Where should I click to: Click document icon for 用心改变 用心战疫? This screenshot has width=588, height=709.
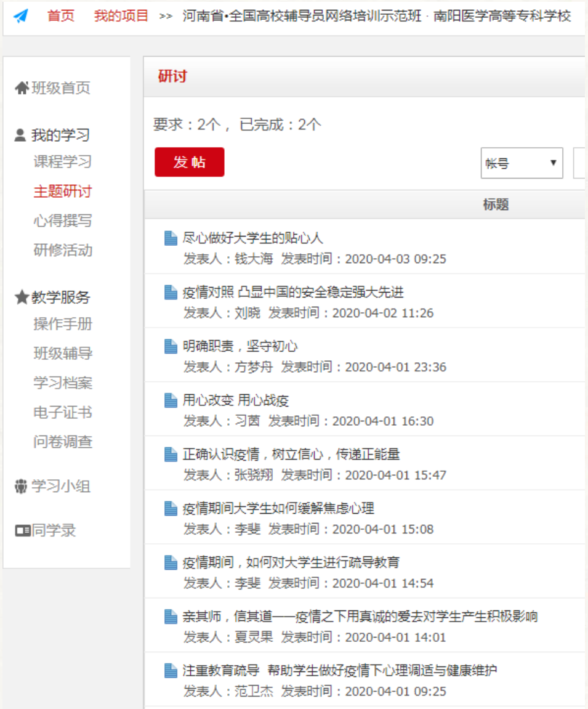pos(171,401)
